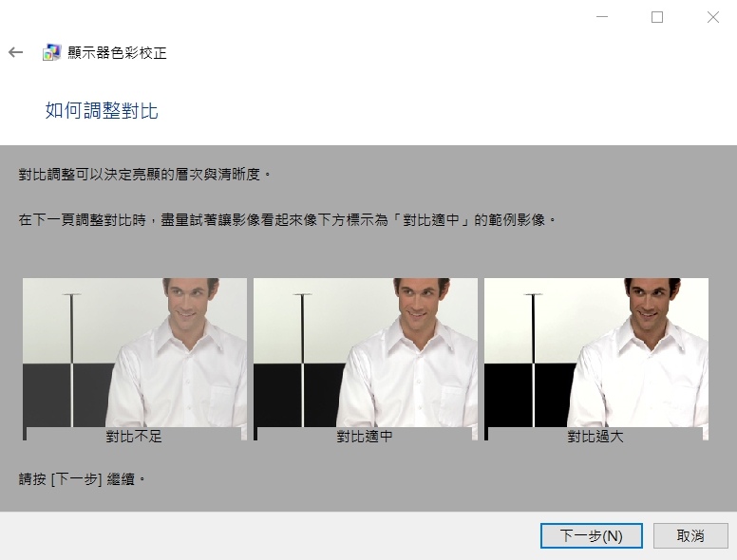Click the 對比過大 caption label
Screen dimensions: 737x560
[595, 437]
